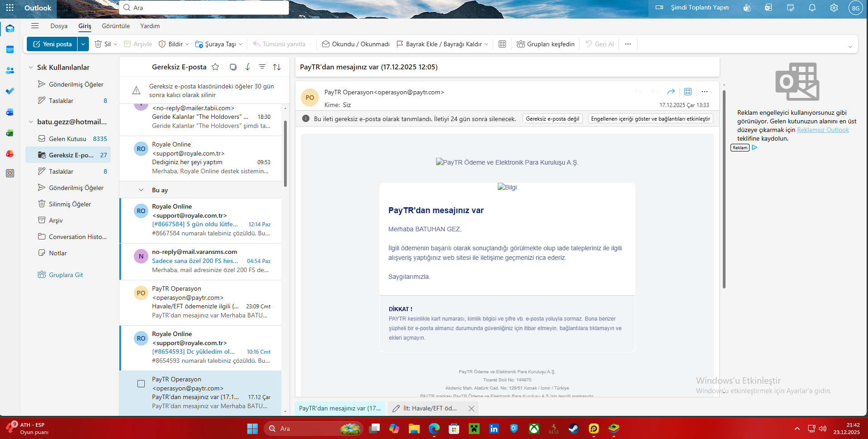
Task: Open notifications bell in the header
Action: click(x=812, y=8)
